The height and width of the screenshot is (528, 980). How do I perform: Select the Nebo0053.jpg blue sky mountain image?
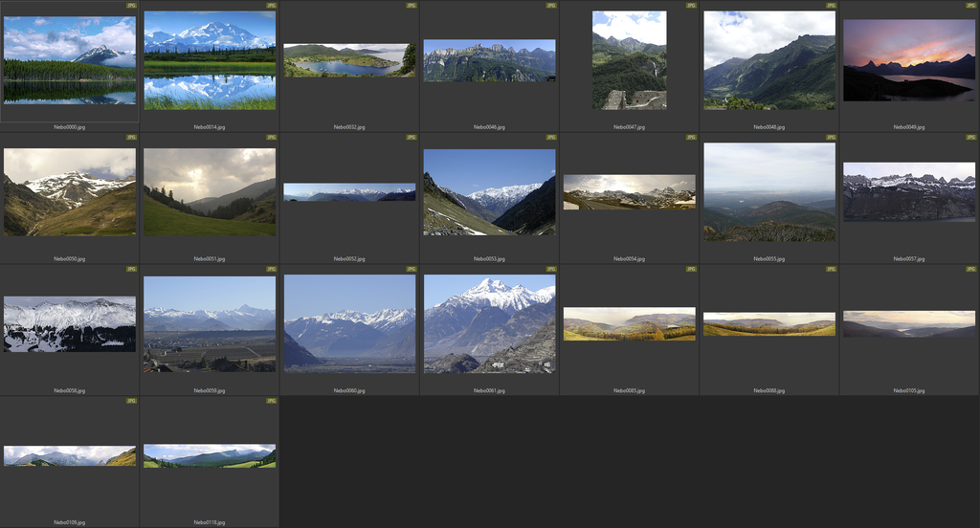pyautogui.click(x=489, y=192)
